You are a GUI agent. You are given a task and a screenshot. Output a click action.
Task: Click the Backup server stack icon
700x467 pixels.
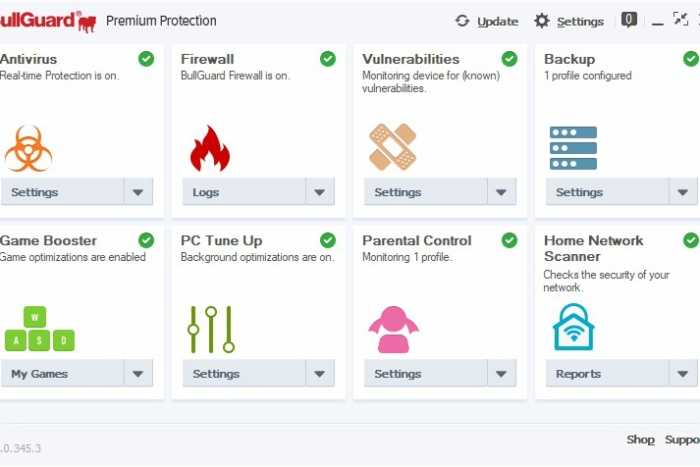coord(573,148)
